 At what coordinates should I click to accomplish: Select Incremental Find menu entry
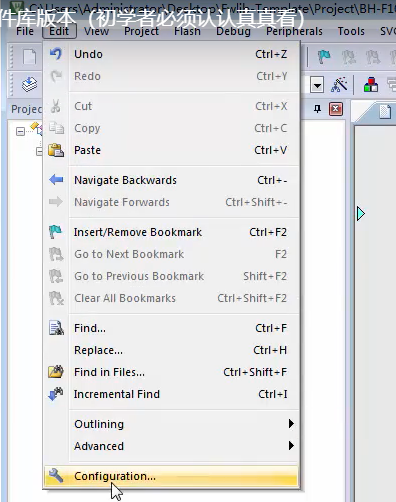(171, 394)
